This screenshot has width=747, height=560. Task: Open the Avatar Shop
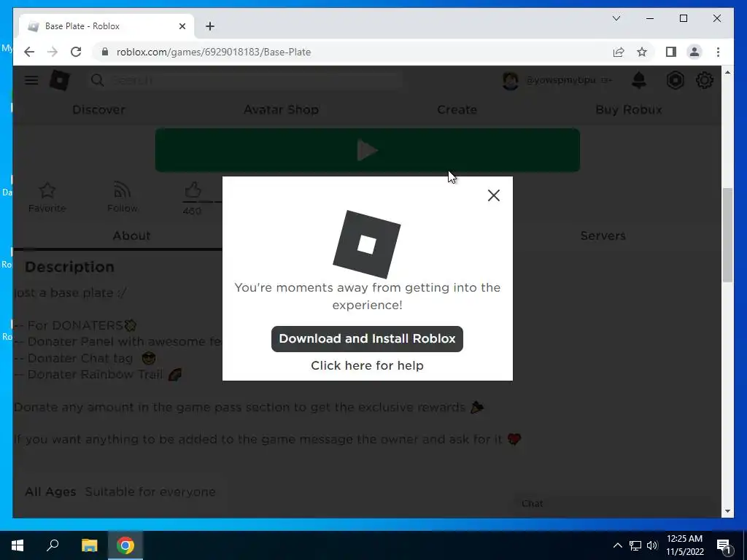(281, 109)
